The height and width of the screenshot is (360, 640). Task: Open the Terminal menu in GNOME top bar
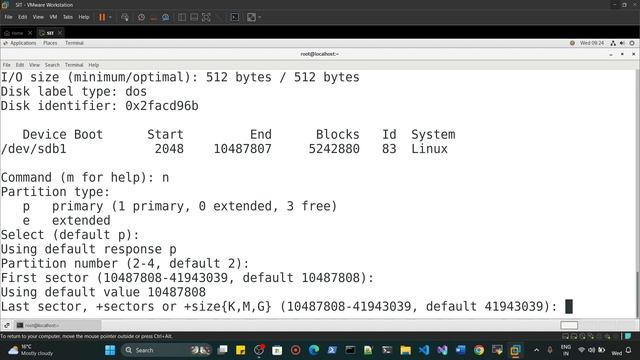point(74,43)
